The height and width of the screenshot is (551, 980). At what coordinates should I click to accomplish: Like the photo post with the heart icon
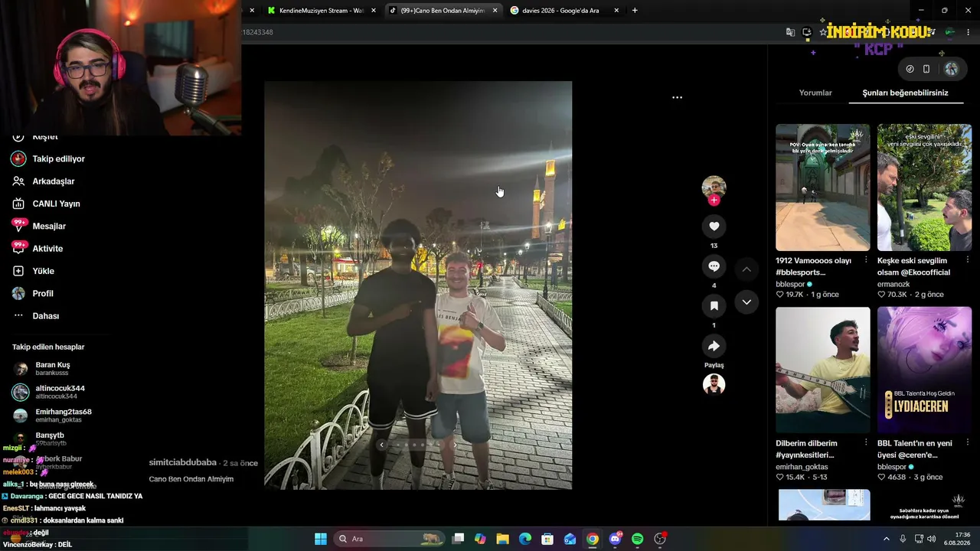coord(714,227)
